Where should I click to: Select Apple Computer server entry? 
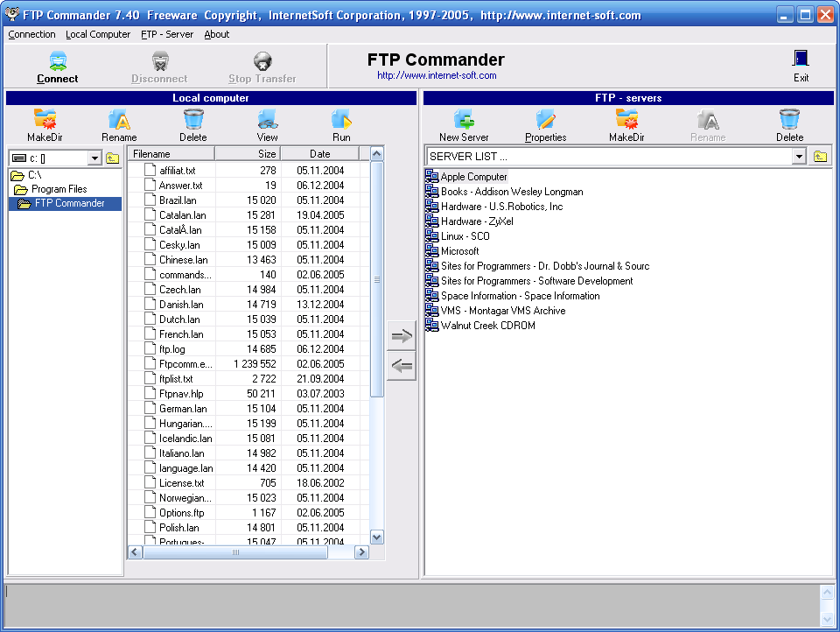pyautogui.click(x=466, y=176)
